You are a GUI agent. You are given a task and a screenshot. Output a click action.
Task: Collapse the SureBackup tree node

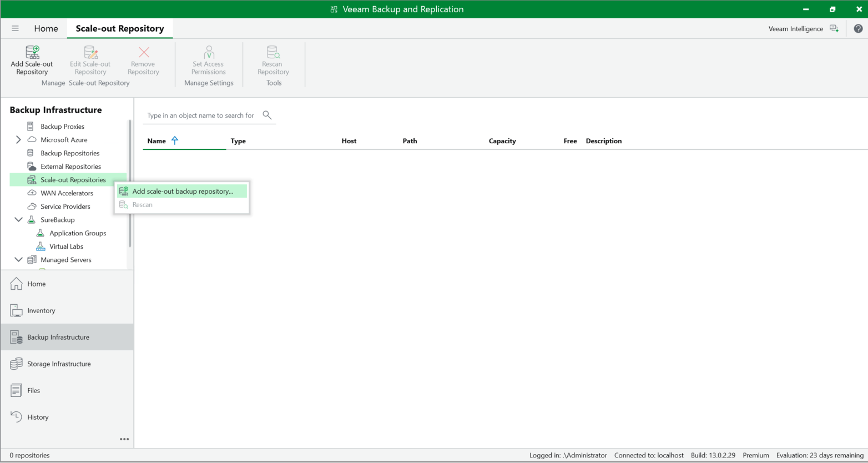tap(18, 220)
